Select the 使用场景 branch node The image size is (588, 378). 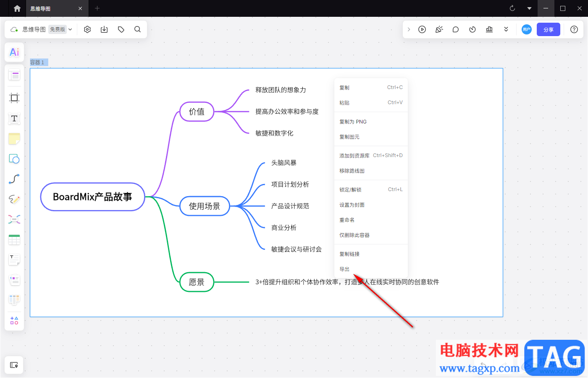205,206
